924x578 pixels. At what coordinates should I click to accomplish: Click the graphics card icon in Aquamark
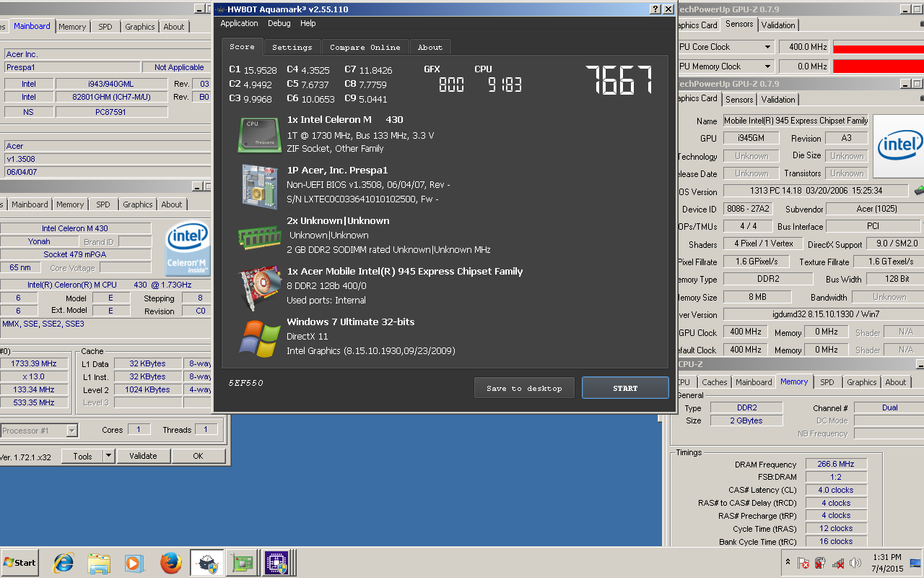point(261,288)
